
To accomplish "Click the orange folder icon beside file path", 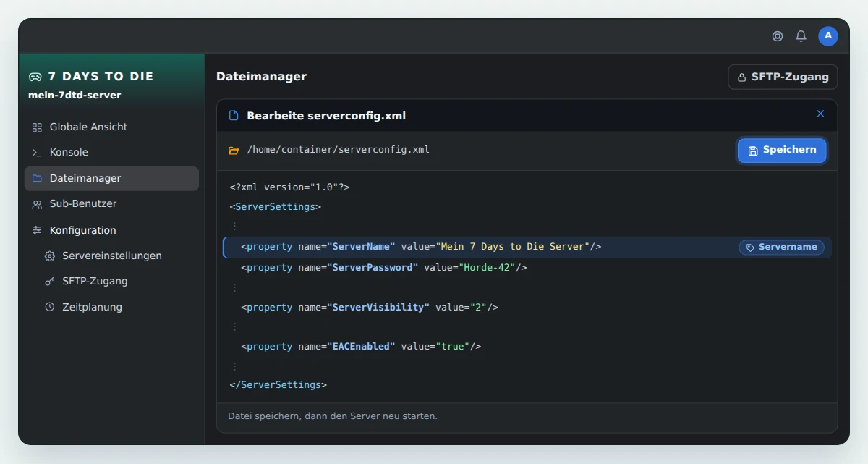I will [x=234, y=151].
